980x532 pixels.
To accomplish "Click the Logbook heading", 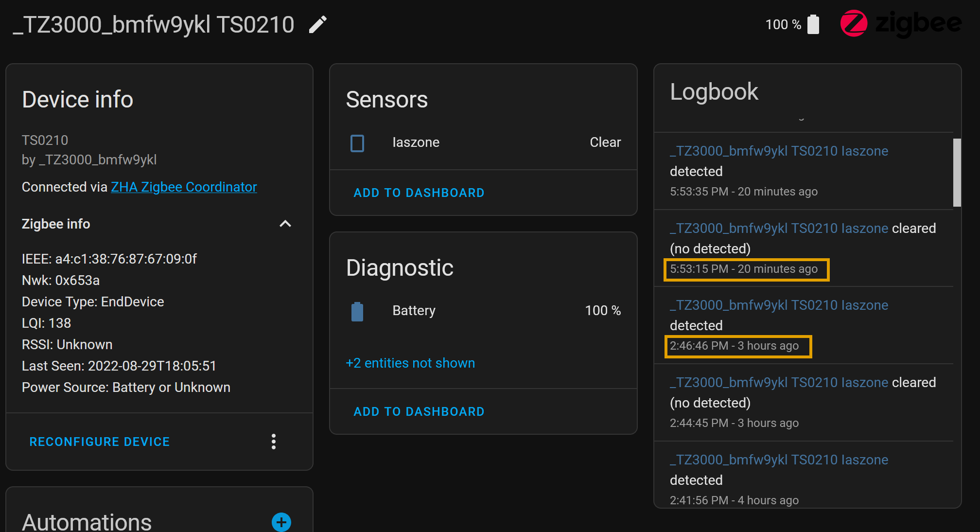I will tap(715, 91).
